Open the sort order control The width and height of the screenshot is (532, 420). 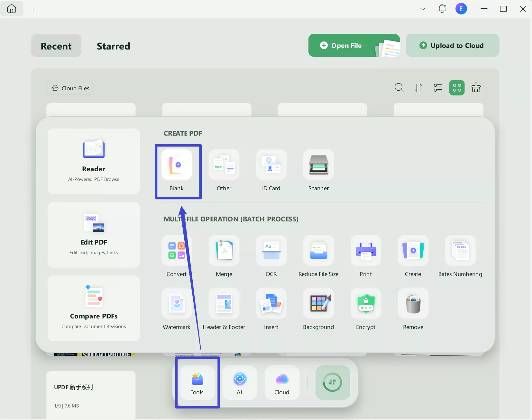point(418,87)
